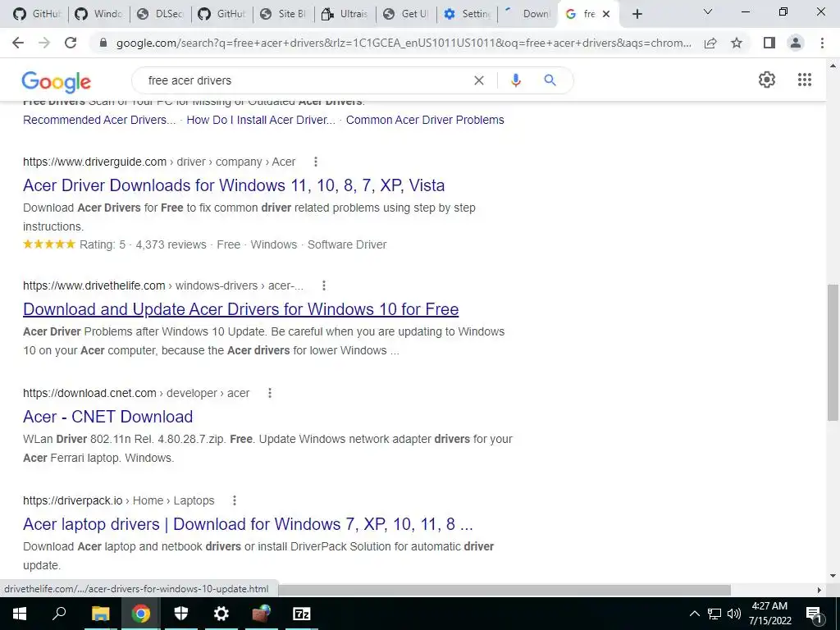Click in the free acer drivers search field
This screenshot has height=630, width=840.
click(305, 80)
